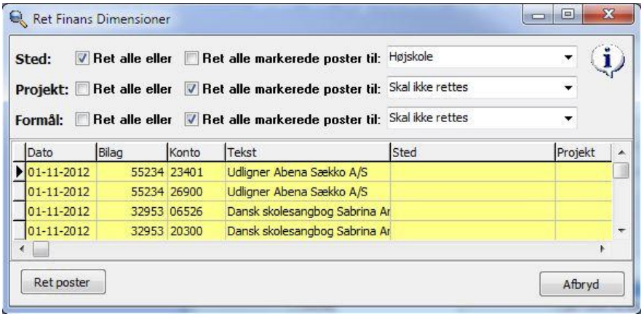Click the row selector for the 06526 row
Screen dimensions: 644x319
click(x=20, y=211)
